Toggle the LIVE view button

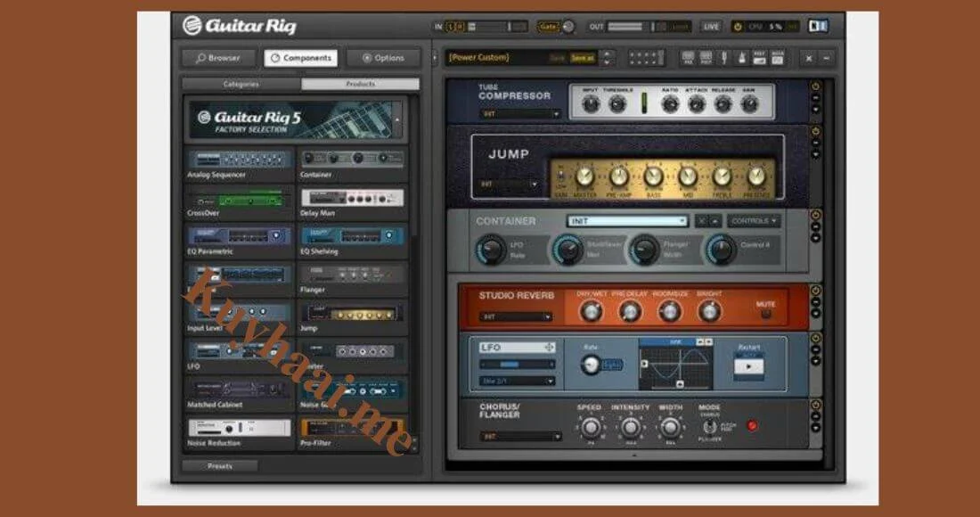711,26
